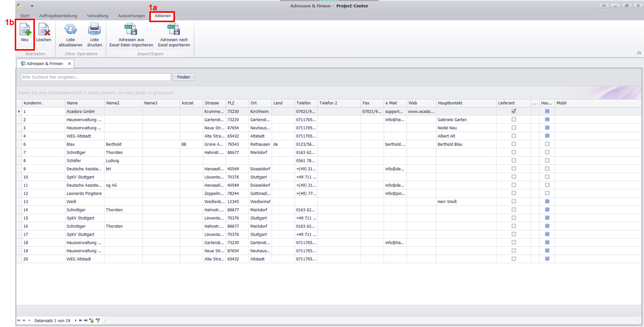The width and height of the screenshot is (644, 327).
Task: Uncheck Lieferant for Acadoro GmbH
Action: 514,112
